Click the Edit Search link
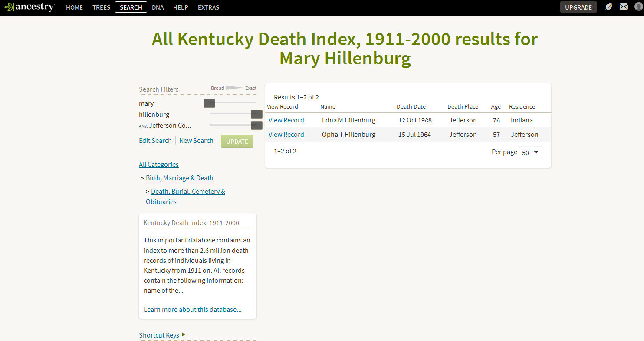644x341 pixels. 155,140
